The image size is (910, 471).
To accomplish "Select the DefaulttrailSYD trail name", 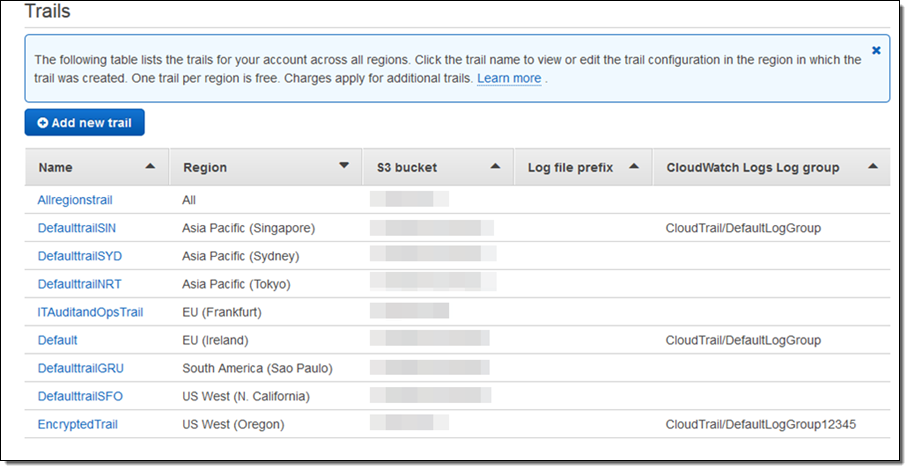I will 78,256.
